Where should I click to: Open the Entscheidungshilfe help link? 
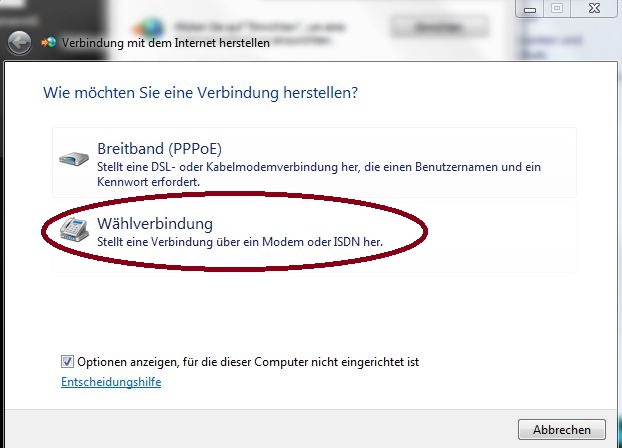click(x=111, y=382)
